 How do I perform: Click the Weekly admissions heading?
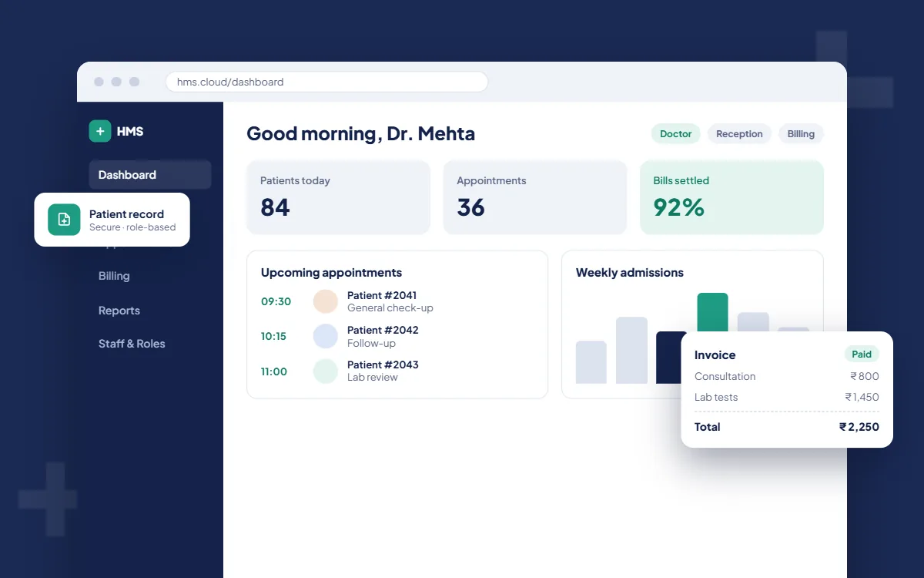click(630, 273)
